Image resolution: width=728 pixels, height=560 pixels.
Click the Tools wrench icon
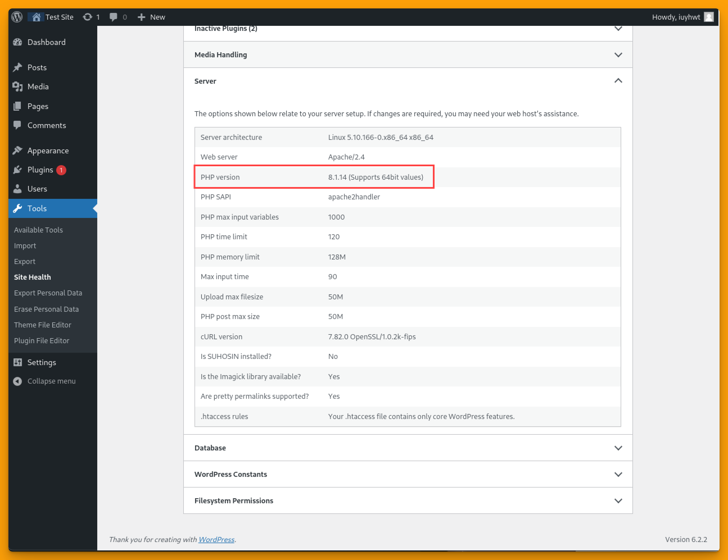point(18,208)
